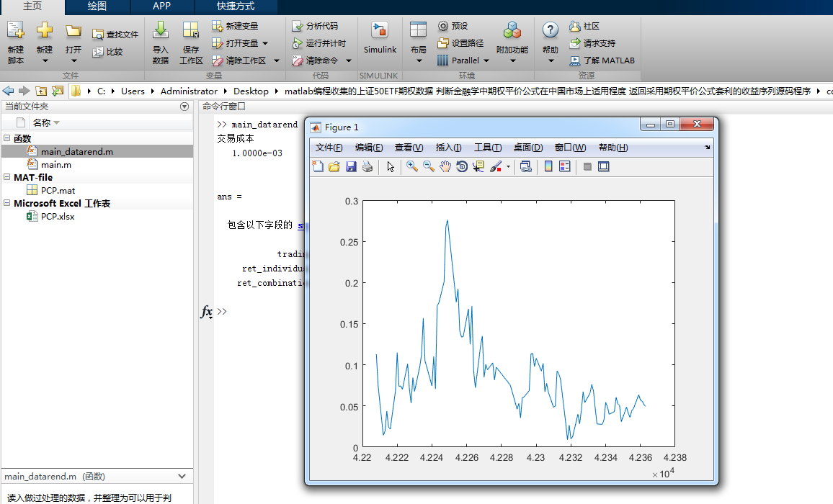Collapse the Microsoft Excel 工作表 group
The height and width of the screenshot is (504, 833).
click(7, 203)
